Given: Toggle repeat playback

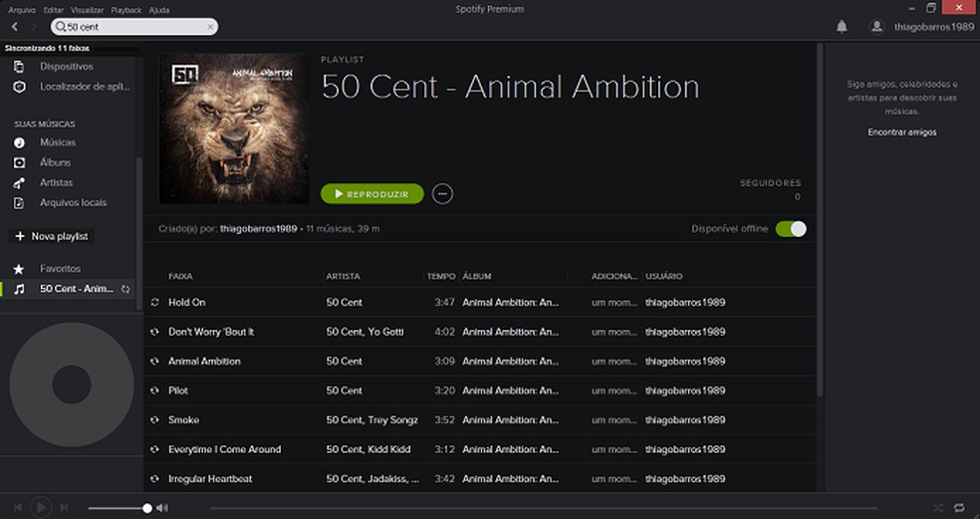Looking at the screenshot, I should 959,508.
